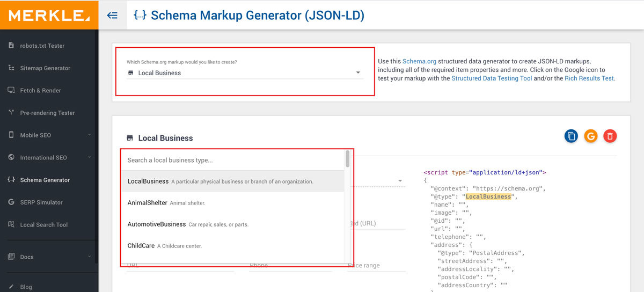Click the "@context" line in JSON code
644x292 pixels.
488,189
